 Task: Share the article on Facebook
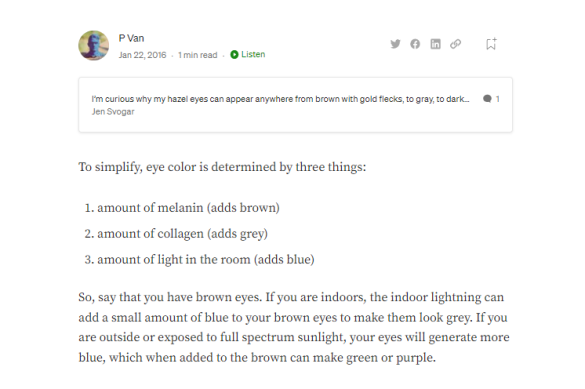tap(415, 44)
